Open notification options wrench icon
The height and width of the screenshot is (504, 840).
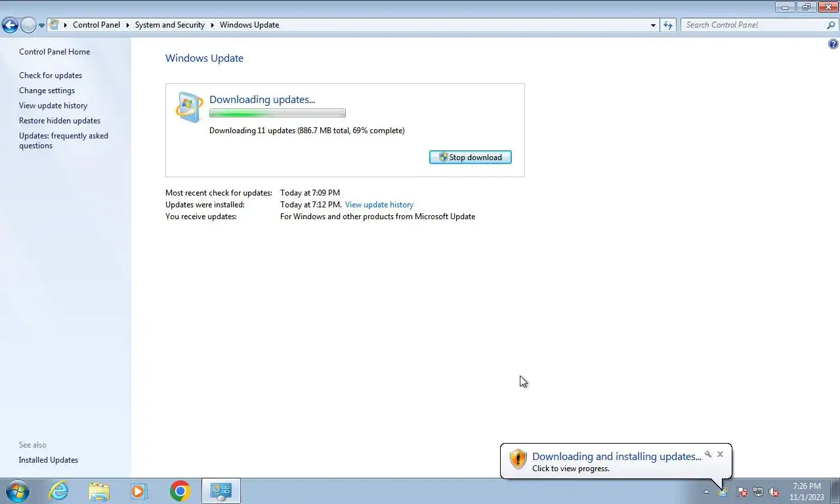(708, 454)
